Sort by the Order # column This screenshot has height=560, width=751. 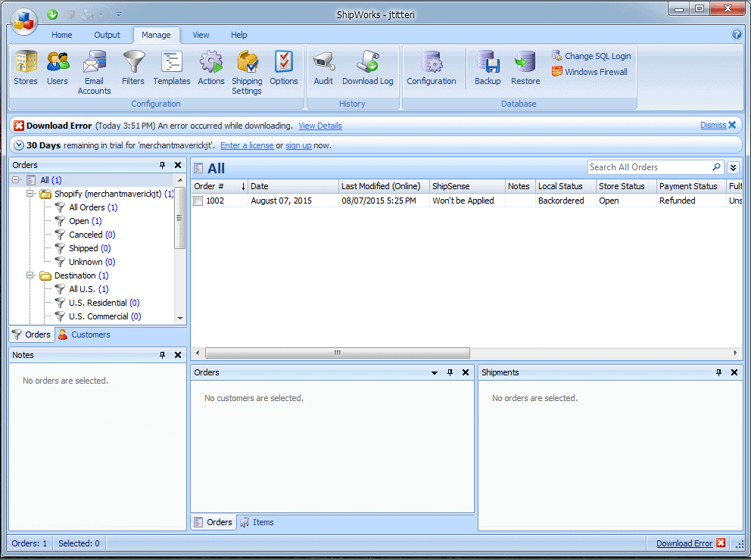[220, 186]
